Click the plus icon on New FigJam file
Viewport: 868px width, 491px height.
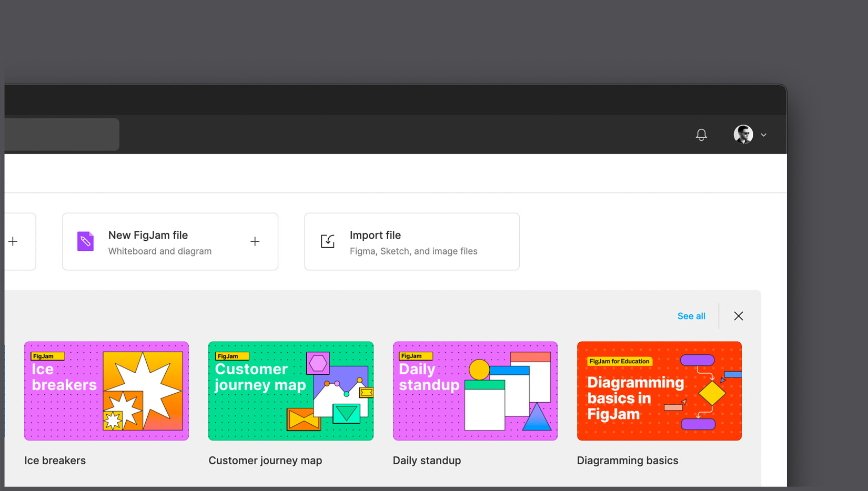(255, 241)
